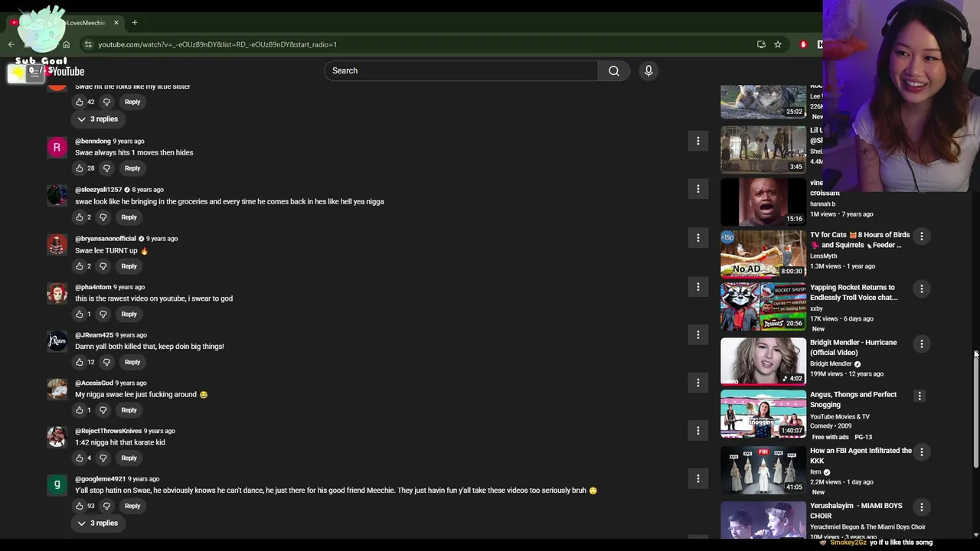Open the menu for the Bridgit Mendler Hurricane video
The width and height of the screenshot is (980, 551).
pyautogui.click(x=921, y=344)
